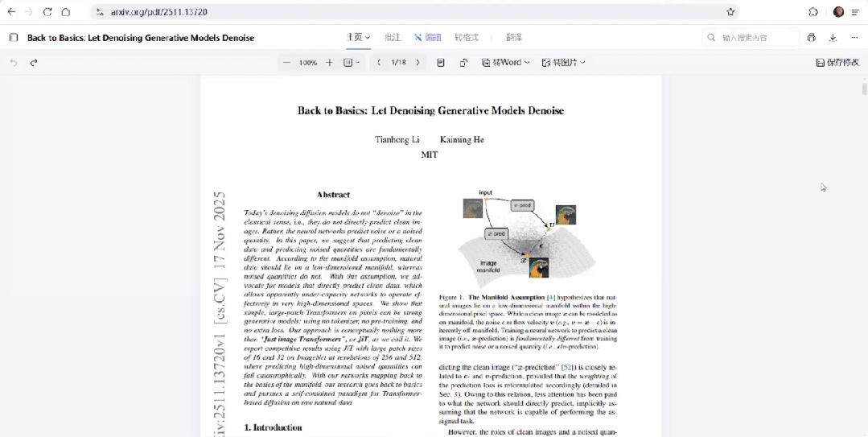868x437 pixels.
Task: Expand the 转图片 conversion dropdown
Action: [x=563, y=63]
